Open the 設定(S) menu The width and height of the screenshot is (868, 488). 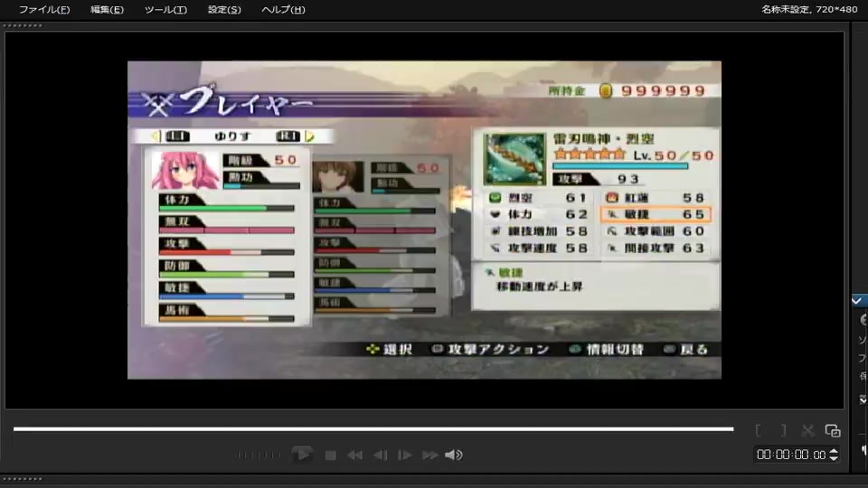tap(224, 9)
